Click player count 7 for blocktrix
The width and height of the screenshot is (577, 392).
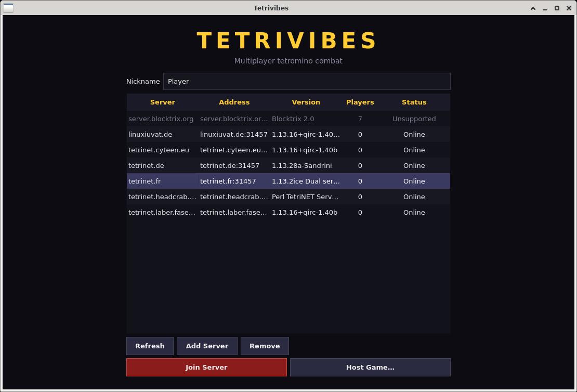360,119
